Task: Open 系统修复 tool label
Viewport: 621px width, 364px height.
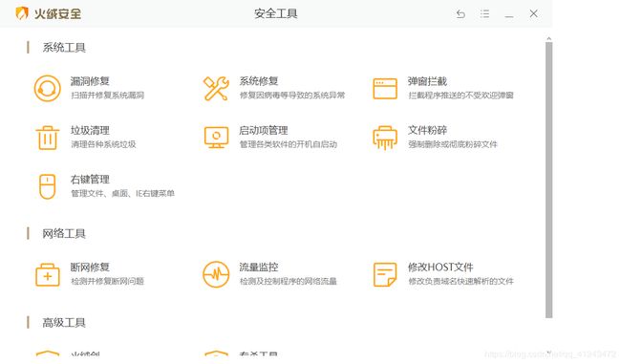Action: click(x=259, y=81)
